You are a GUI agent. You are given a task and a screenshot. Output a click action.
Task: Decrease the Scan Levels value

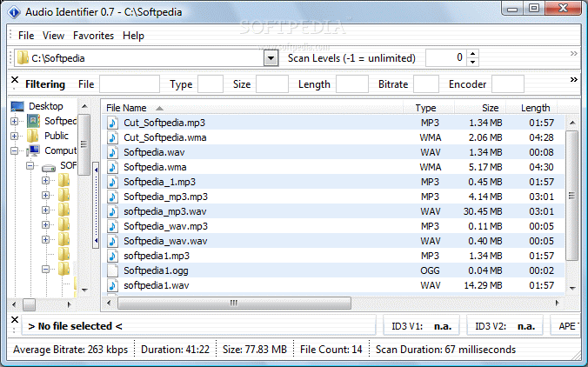pyautogui.click(x=473, y=63)
